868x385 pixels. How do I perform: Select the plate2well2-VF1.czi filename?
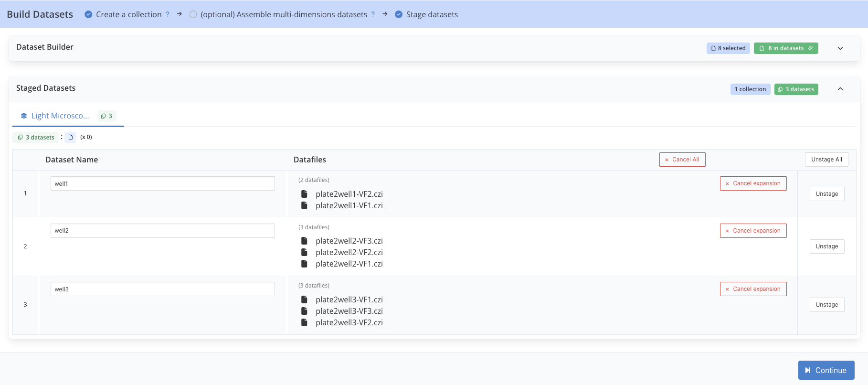pyautogui.click(x=349, y=264)
